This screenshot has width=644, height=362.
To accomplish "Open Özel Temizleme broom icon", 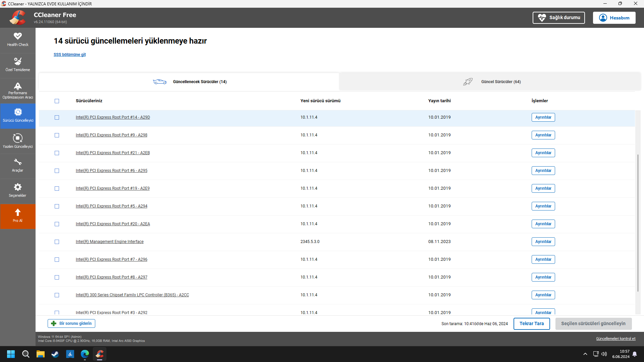I will pos(18,61).
